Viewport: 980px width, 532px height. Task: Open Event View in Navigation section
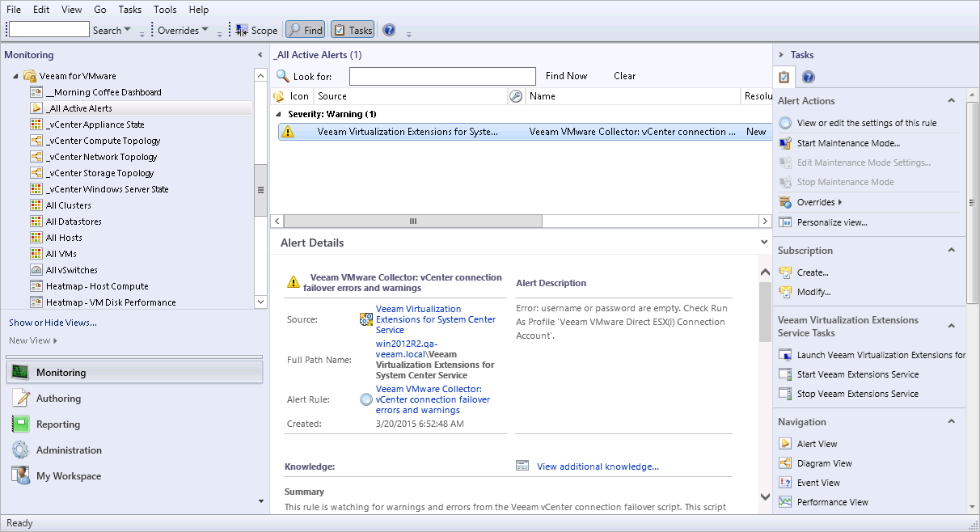click(818, 483)
